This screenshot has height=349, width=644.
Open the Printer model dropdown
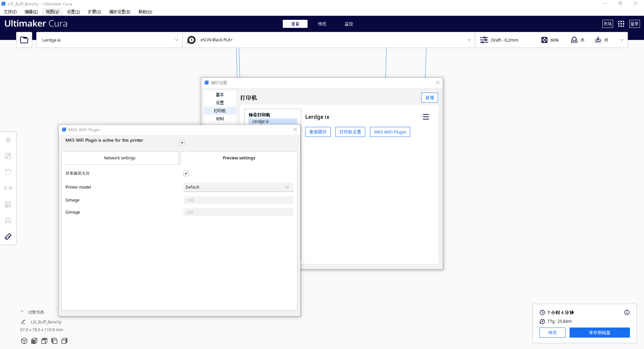[x=238, y=187]
